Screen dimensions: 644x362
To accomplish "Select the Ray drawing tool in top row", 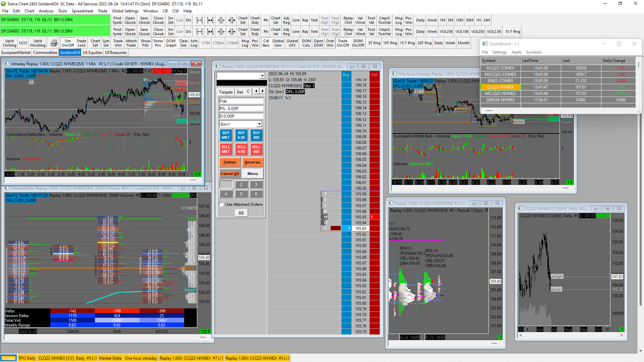I will tap(305, 20).
